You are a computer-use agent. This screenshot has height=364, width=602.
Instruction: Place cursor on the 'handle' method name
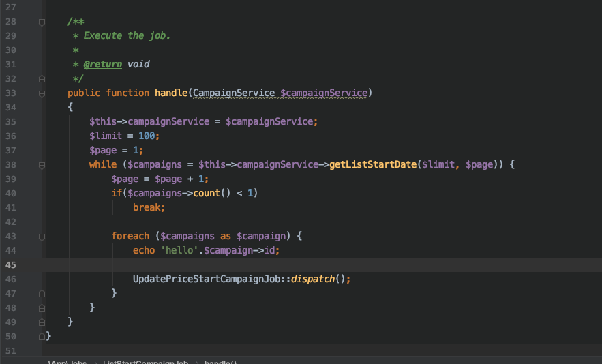[x=171, y=93]
